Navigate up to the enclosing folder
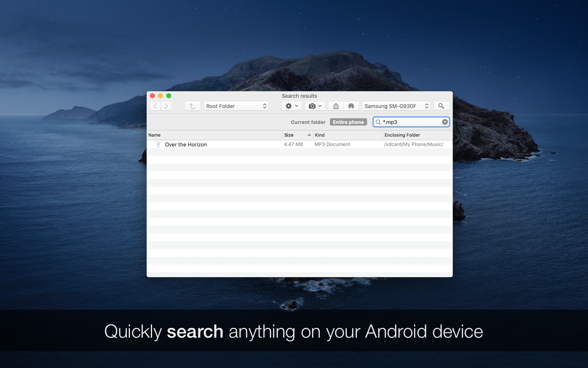588x368 pixels. [192, 106]
